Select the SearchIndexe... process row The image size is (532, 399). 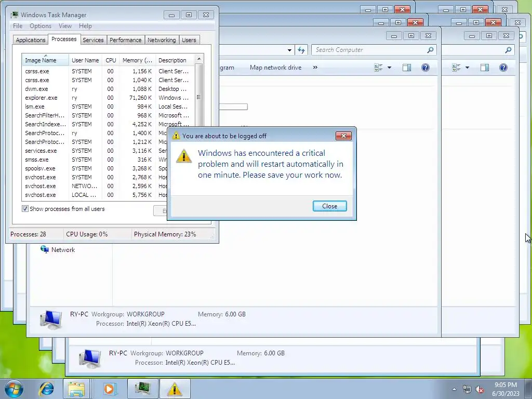pos(108,124)
